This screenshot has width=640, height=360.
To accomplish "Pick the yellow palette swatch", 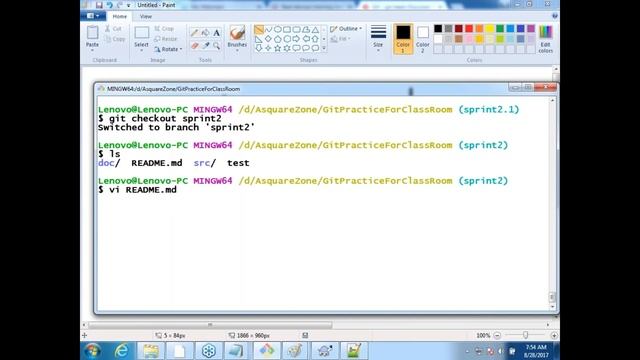I will (489, 29).
